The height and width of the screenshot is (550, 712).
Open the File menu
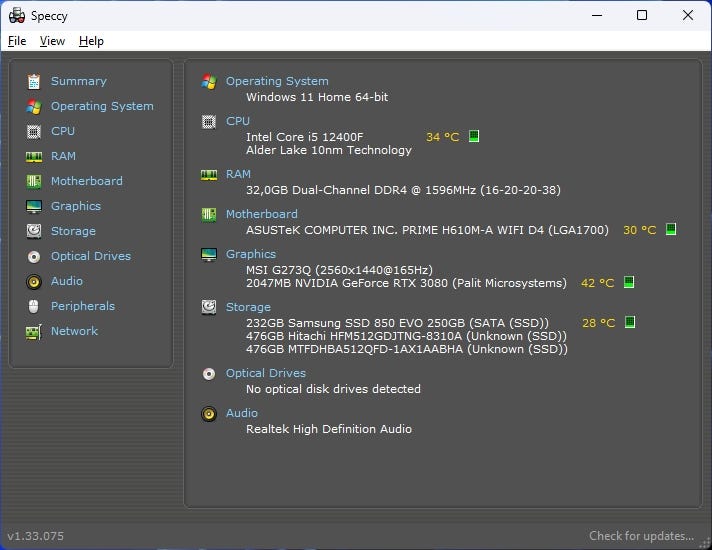coord(17,41)
